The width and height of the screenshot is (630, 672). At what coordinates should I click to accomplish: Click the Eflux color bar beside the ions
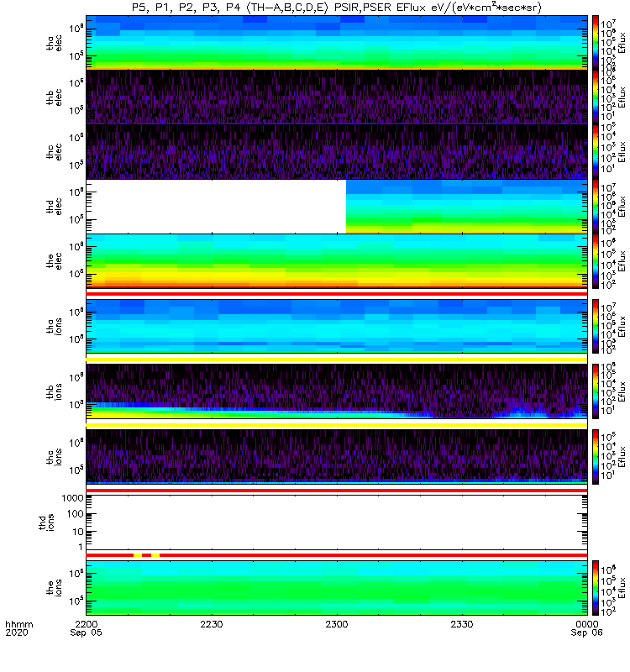pos(596,587)
